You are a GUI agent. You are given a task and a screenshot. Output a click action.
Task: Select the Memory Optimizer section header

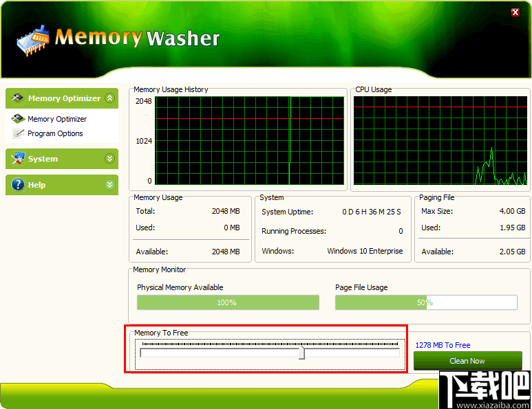click(62, 98)
